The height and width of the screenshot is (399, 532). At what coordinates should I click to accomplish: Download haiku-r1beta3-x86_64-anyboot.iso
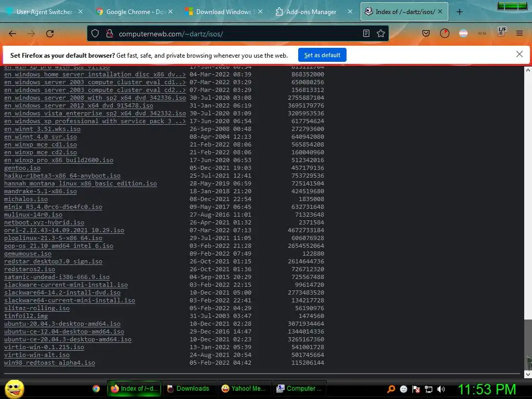coord(62,176)
